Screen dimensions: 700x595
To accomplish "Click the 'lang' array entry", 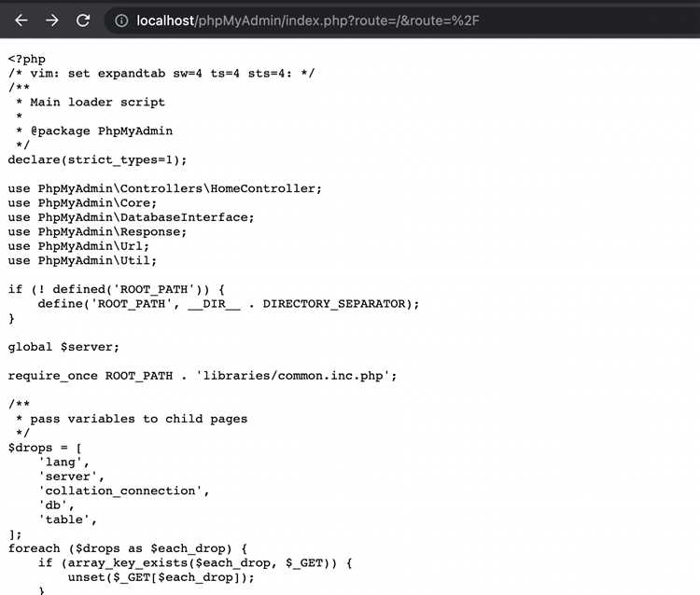I will pyautogui.click(x=63, y=462).
